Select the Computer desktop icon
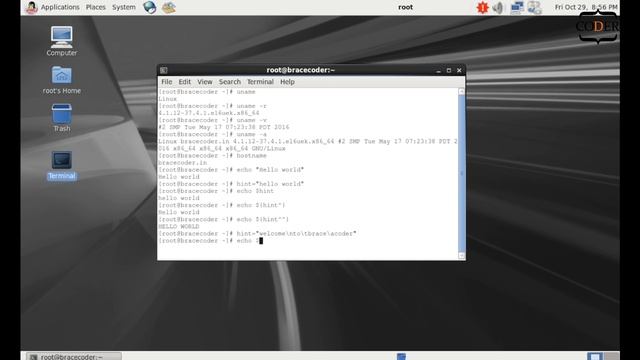The image size is (640, 360). coord(62,41)
